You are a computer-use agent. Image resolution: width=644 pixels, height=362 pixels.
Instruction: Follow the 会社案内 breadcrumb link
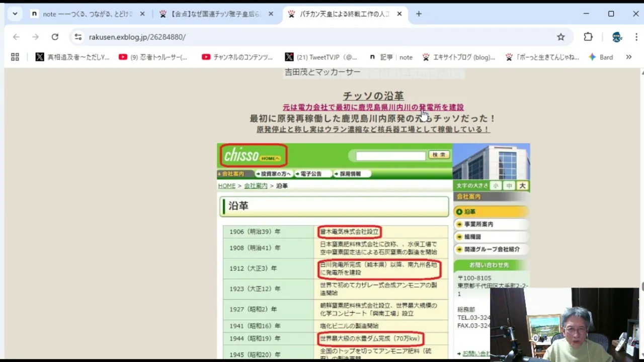coord(256,186)
